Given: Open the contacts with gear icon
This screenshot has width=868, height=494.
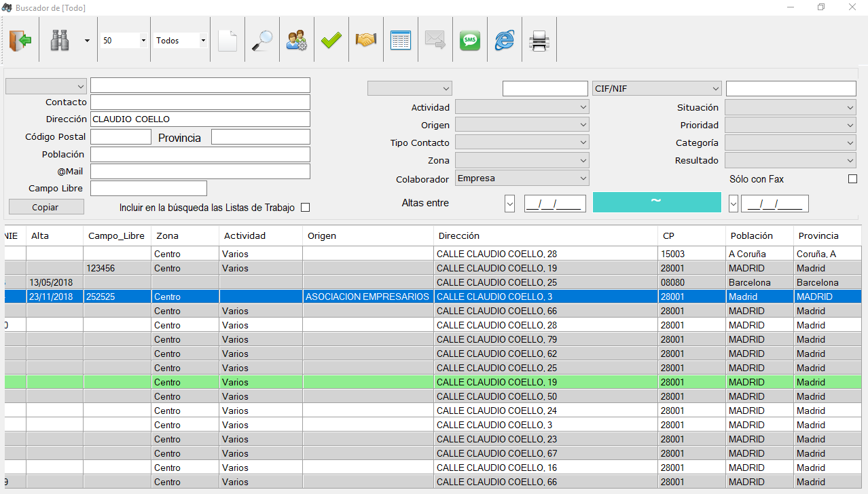Looking at the screenshot, I should pos(296,41).
